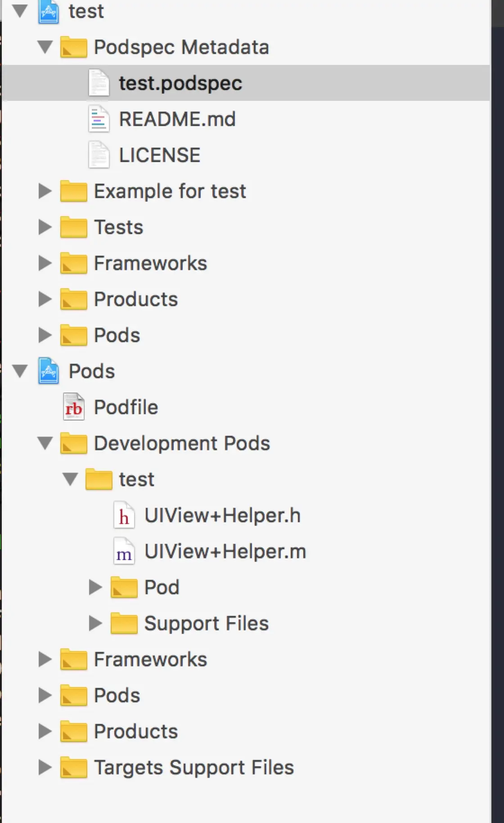Expand the Support Files folder

[x=95, y=624]
